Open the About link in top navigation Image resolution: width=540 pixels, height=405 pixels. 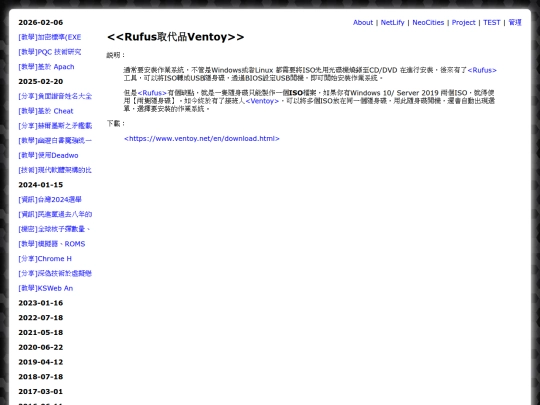363,22
